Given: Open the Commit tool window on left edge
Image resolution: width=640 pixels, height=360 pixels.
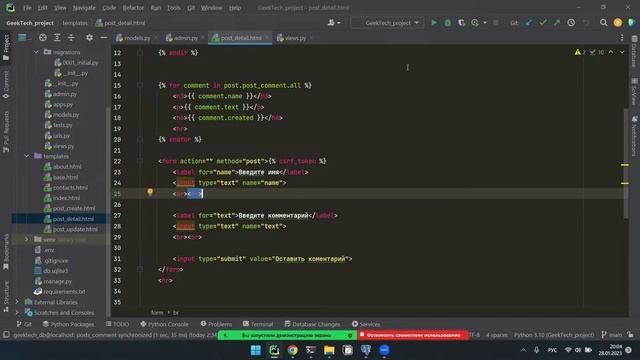Looking at the screenshot, I should coord(6,85).
